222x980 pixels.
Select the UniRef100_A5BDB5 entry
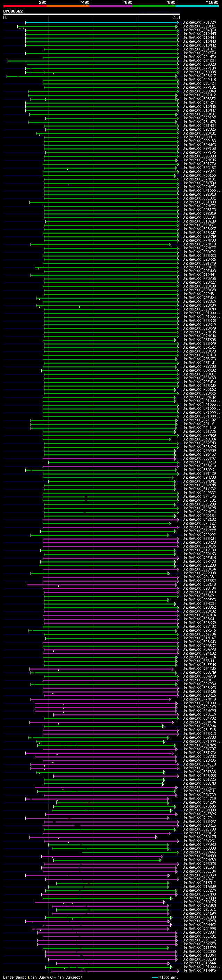pyautogui.click(x=199, y=72)
